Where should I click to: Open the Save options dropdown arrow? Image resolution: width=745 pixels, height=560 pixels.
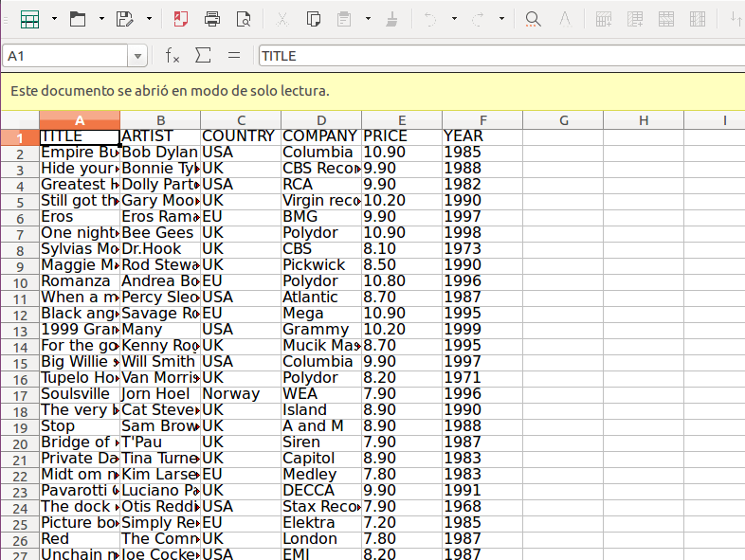coord(149,19)
